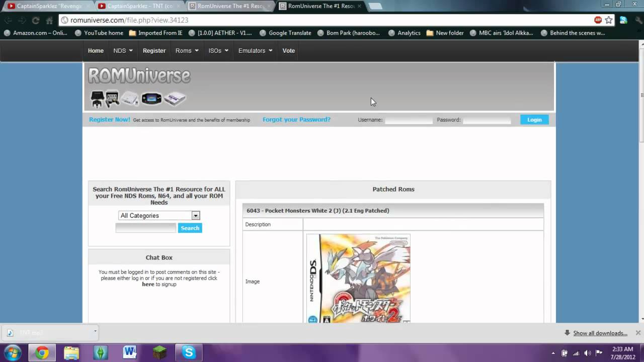Open Windows Explorer from taskbar
The width and height of the screenshot is (644, 362).
71,352
